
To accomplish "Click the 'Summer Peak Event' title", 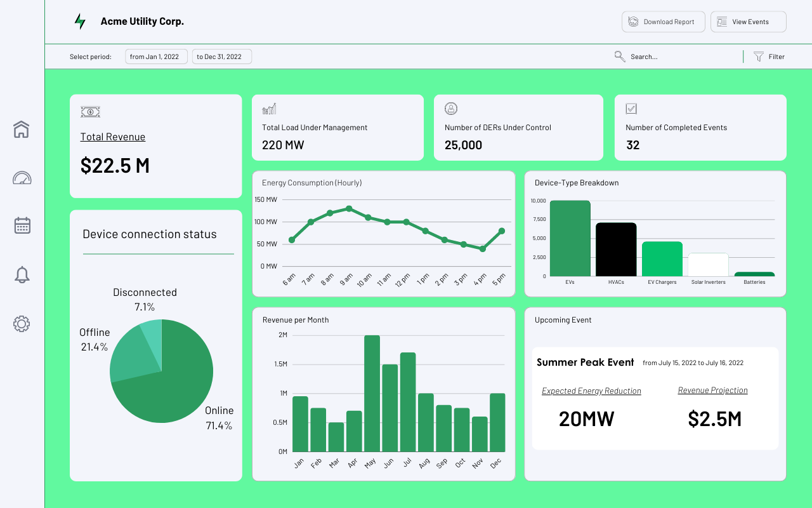I will tap(585, 363).
